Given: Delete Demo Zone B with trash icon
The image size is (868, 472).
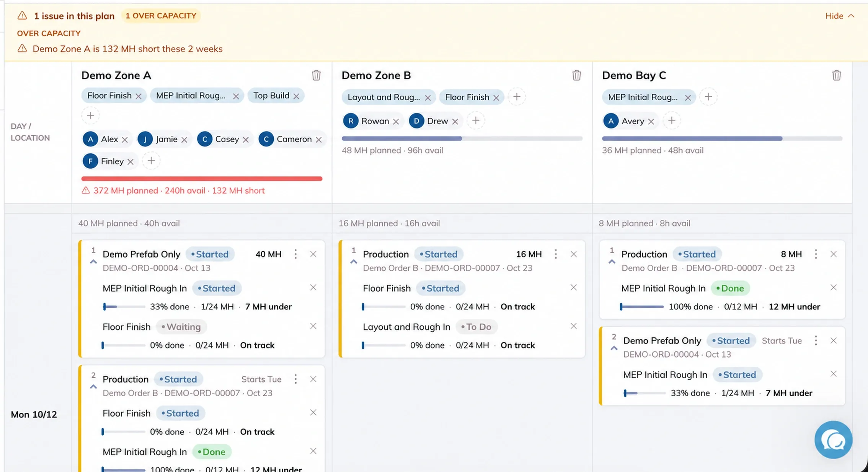Looking at the screenshot, I should coord(576,75).
